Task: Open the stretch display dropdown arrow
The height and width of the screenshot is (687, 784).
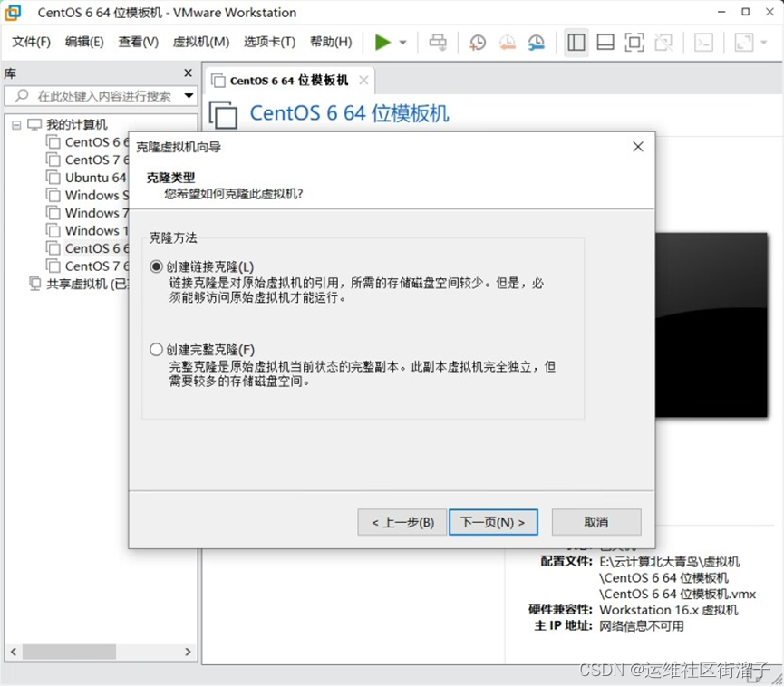Action: (x=763, y=43)
